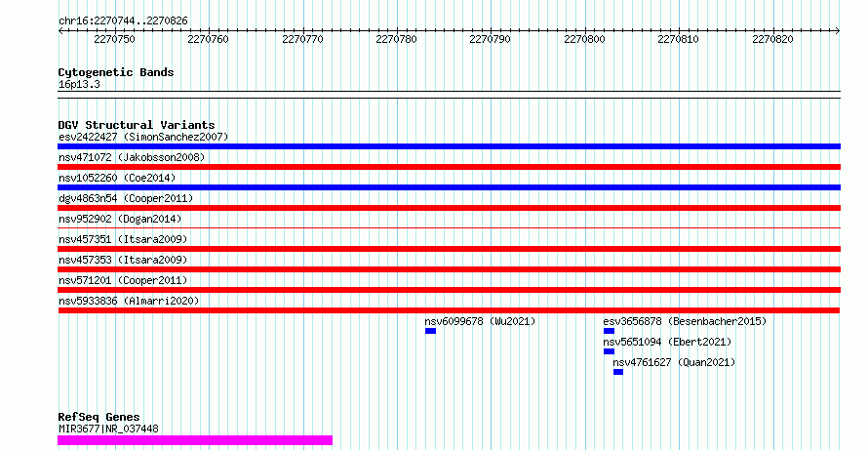Click the magenta MIR3677 gene bar
868x450 pixels.
[195, 440]
